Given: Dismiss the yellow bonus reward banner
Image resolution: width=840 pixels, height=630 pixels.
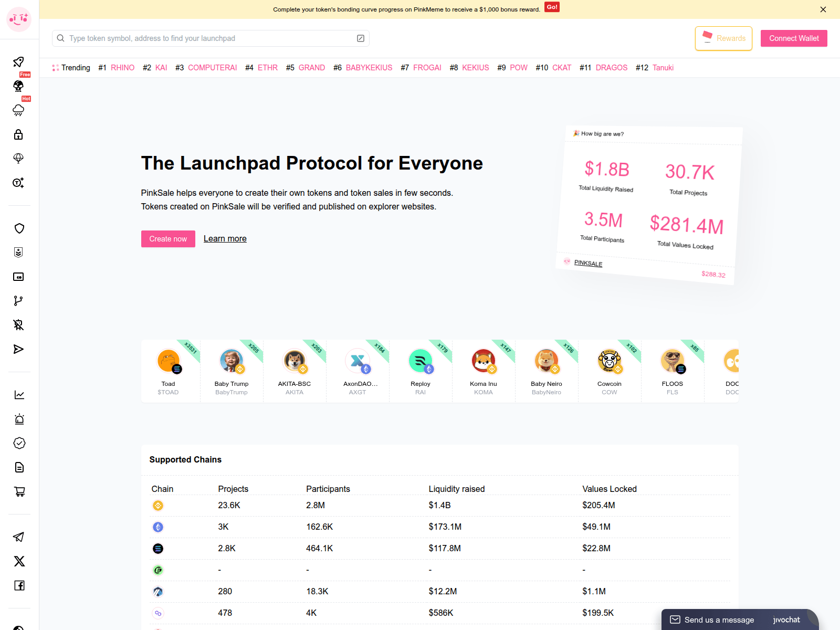Looking at the screenshot, I should (x=823, y=9).
